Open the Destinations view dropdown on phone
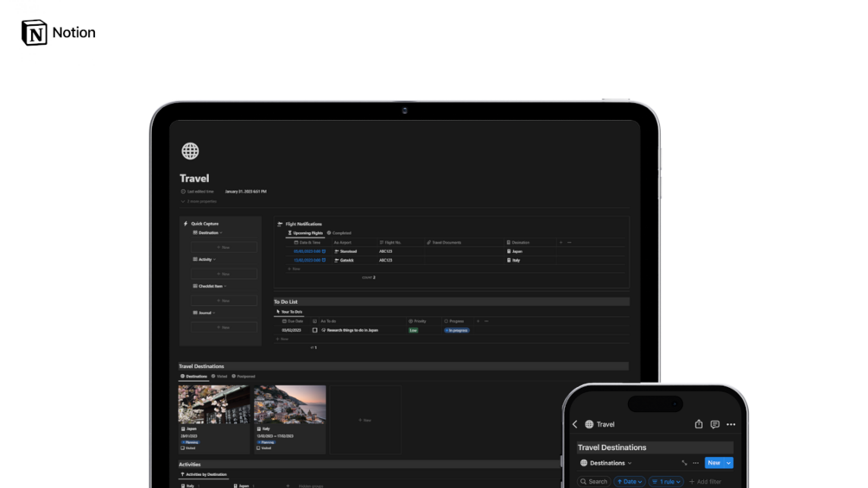This screenshot has height=488, width=868. 606,463
